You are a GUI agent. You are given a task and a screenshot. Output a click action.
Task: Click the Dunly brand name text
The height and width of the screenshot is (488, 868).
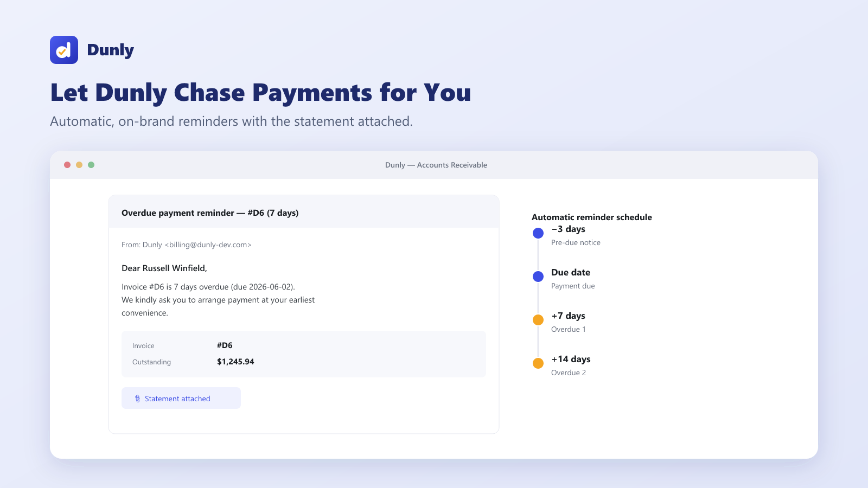[110, 50]
